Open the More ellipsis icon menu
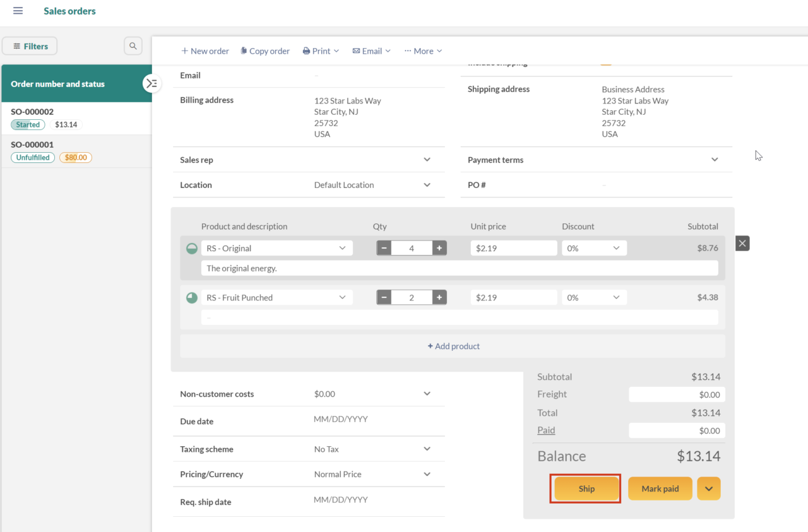Screen dimensions: 808x532 pos(409,50)
